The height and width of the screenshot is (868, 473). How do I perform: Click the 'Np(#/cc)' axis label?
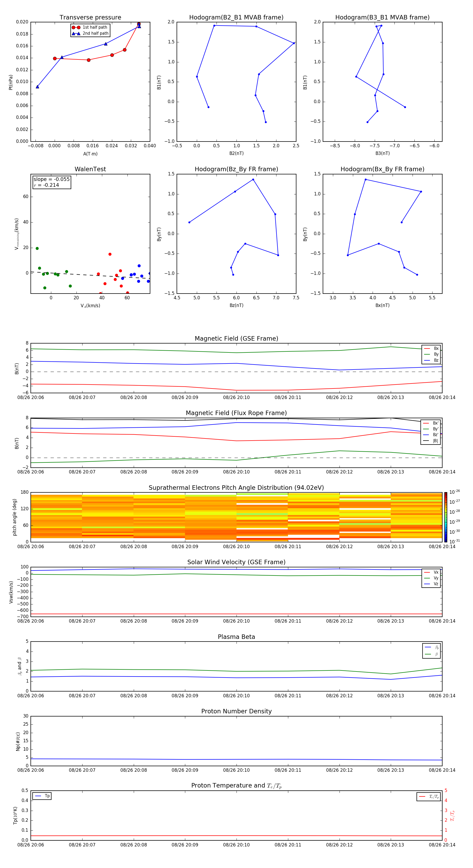click(18, 741)
